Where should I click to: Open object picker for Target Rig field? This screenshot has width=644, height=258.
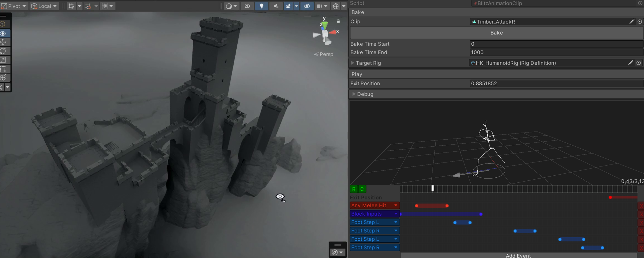click(639, 63)
